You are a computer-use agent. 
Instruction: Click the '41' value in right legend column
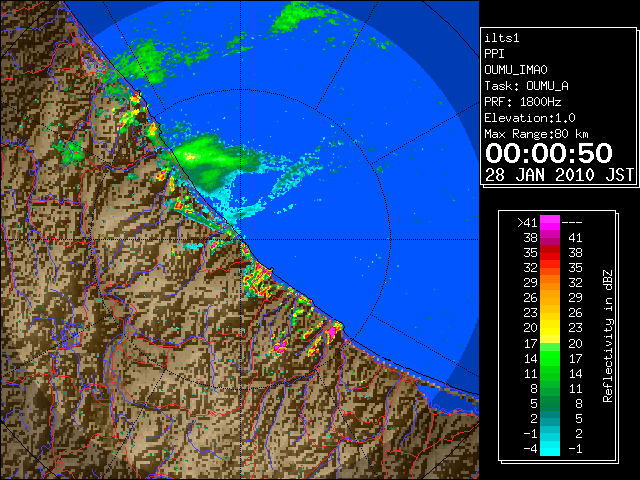(x=575, y=238)
